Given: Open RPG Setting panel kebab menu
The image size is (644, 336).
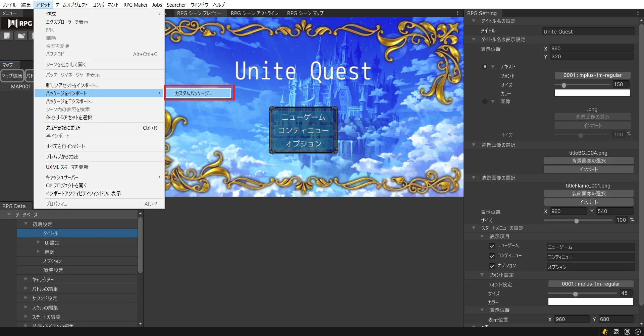Looking at the screenshot, I should 638,13.
